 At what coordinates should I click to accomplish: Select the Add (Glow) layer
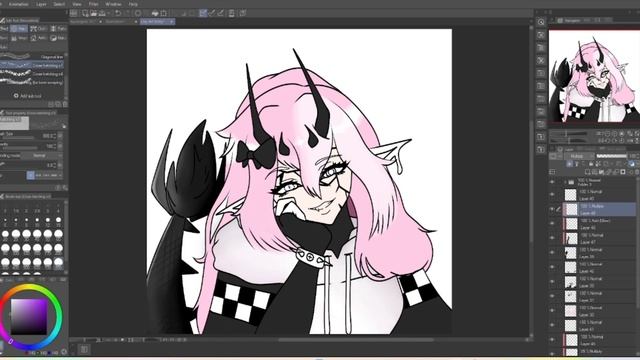pyautogui.click(x=600, y=224)
